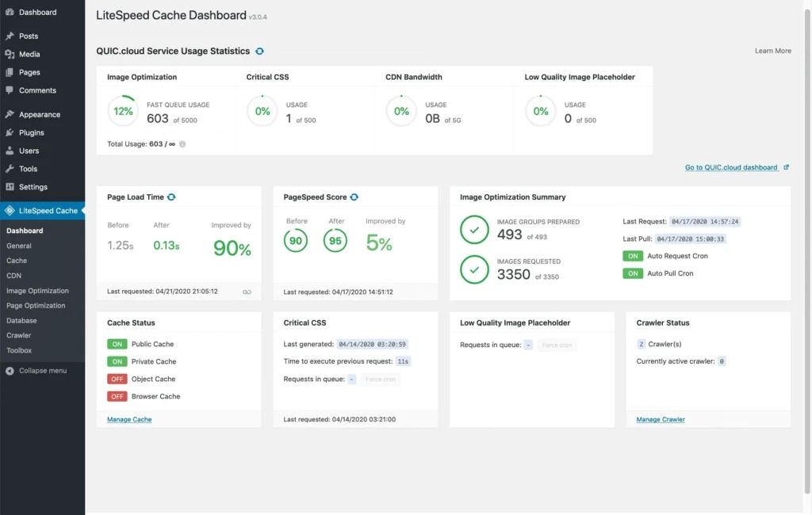This screenshot has height=515, width=812.
Task: Click the Settings sliders icon
Action: 10,187
